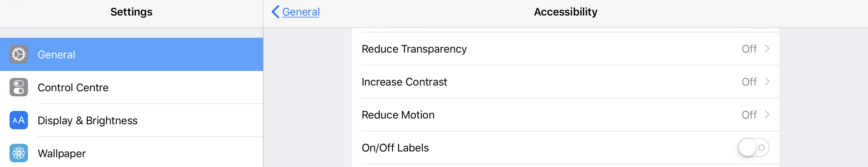The width and height of the screenshot is (868, 167).
Task: Open the Increase Contrast option label
Action: tap(404, 82)
